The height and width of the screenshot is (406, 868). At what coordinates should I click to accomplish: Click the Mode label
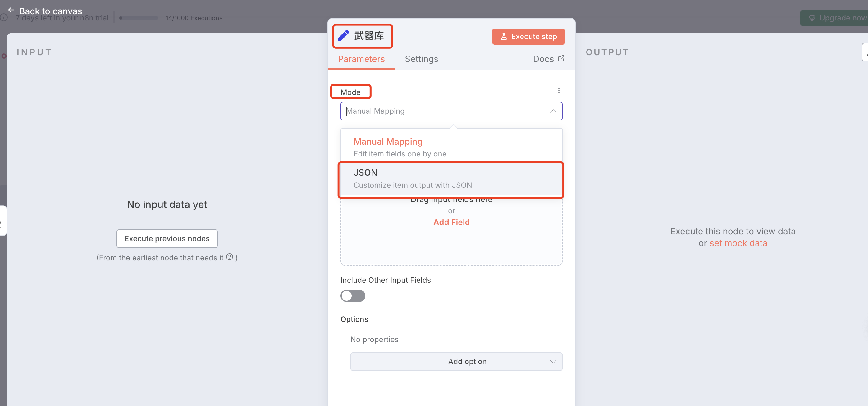coord(350,92)
